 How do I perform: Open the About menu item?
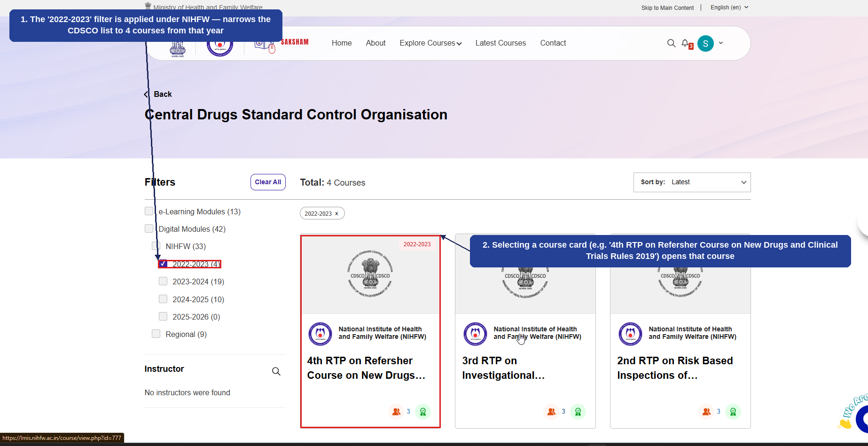tap(375, 43)
